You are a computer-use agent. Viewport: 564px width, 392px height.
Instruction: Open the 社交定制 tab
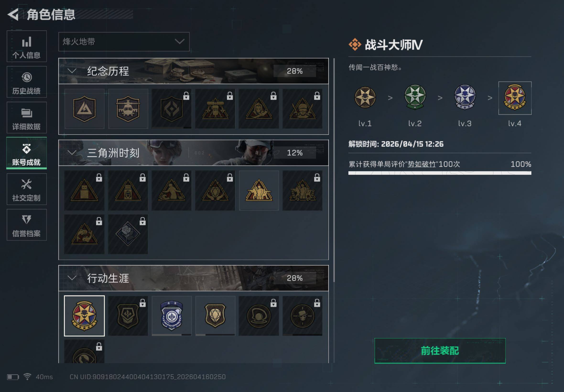(x=27, y=189)
